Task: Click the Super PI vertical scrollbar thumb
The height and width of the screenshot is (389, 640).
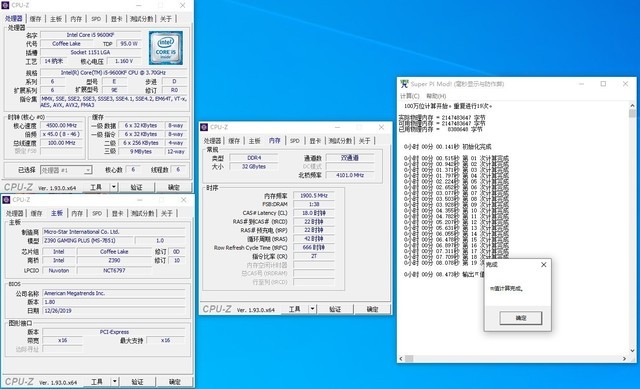Action: (632, 113)
